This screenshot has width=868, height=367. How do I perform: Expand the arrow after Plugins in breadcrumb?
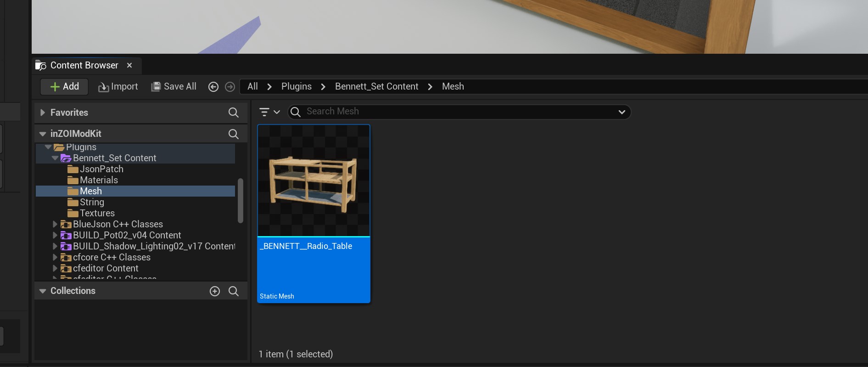pyautogui.click(x=323, y=87)
